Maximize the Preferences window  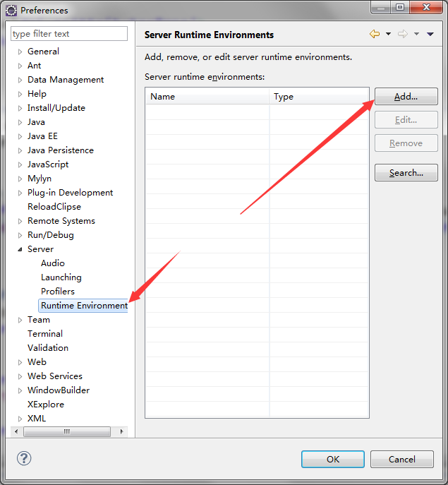[400, 8]
